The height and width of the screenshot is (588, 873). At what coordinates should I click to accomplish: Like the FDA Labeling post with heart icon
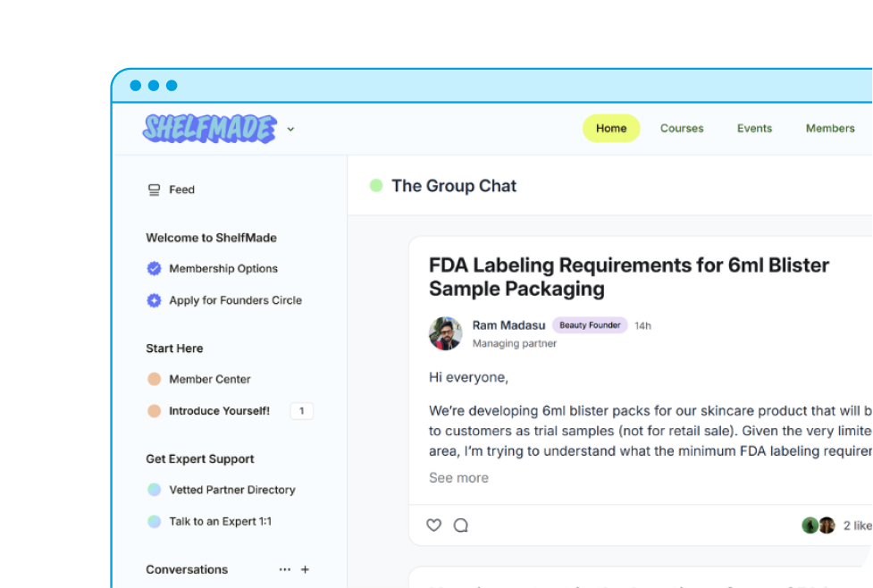[x=434, y=525]
